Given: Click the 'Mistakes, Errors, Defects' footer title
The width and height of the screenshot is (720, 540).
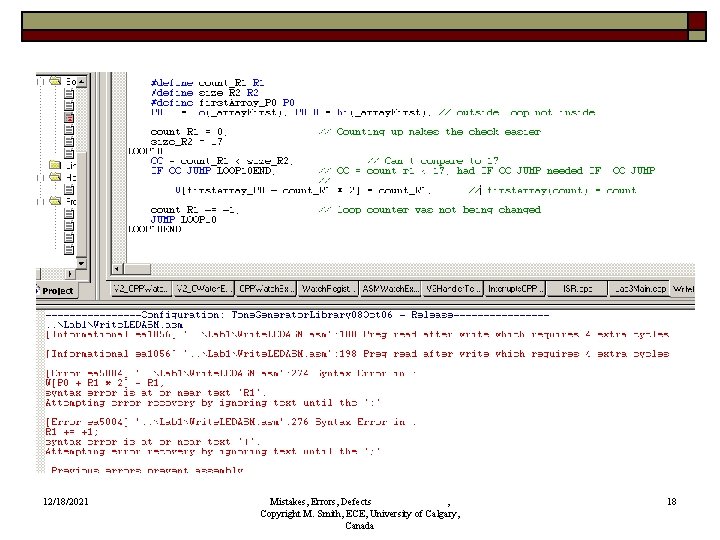Looking at the screenshot, I should (321, 501).
